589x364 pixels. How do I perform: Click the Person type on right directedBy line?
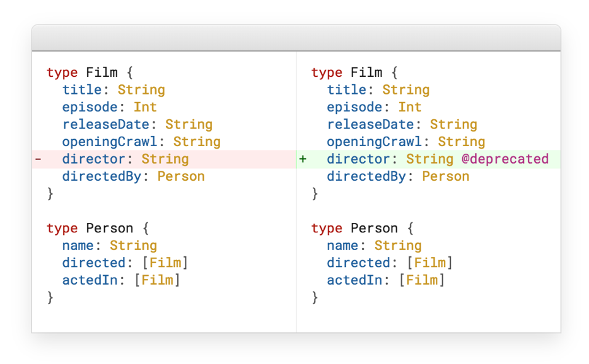point(446,176)
